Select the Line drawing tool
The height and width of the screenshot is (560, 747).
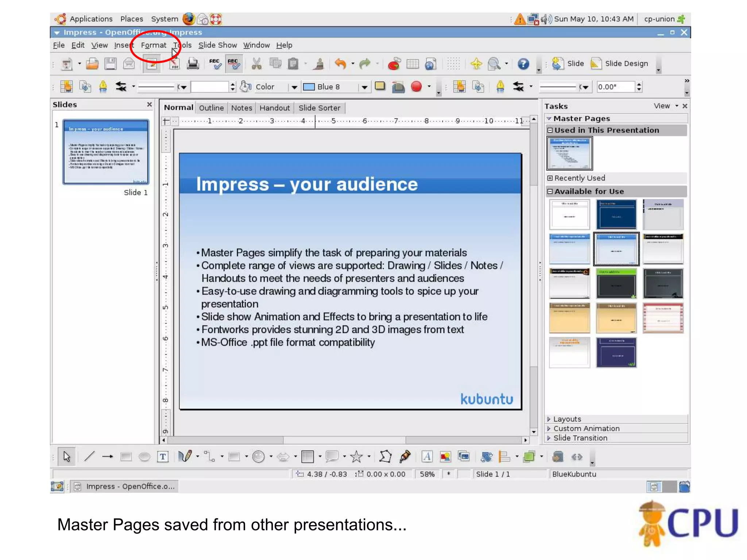[x=89, y=456]
